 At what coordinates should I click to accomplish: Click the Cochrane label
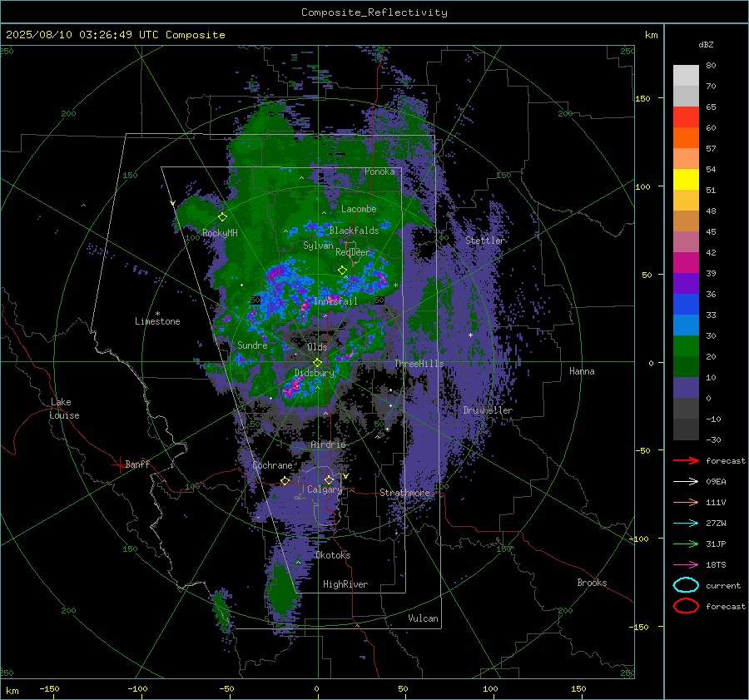click(272, 465)
